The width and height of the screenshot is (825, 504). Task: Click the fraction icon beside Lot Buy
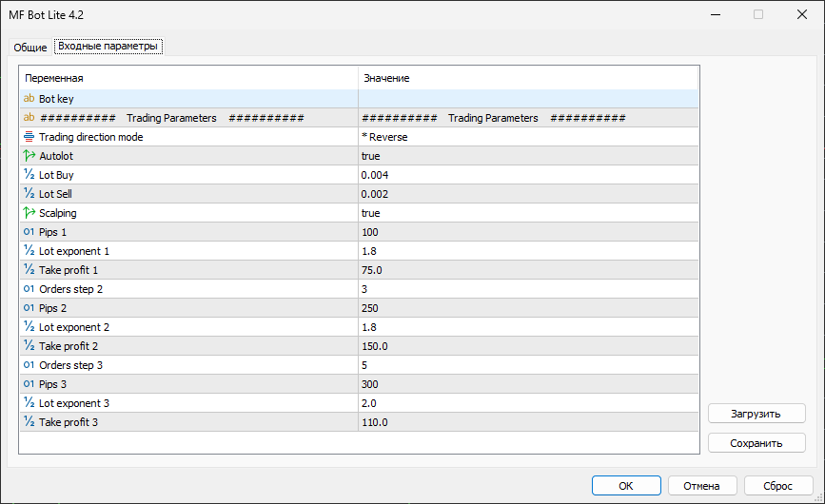click(29, 175)
